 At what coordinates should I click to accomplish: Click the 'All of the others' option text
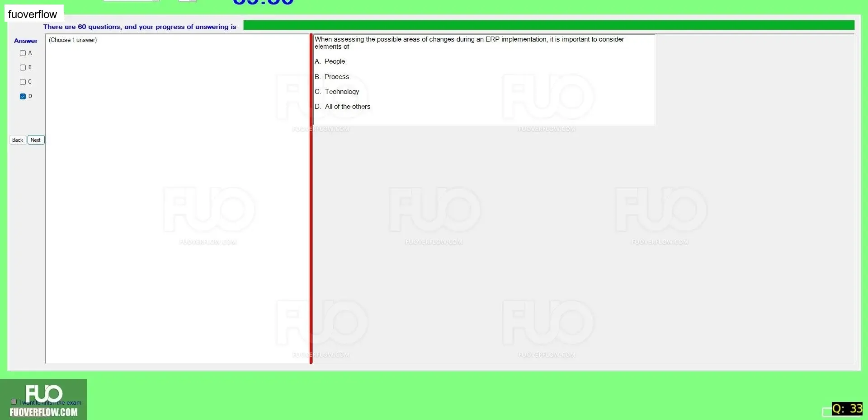348,107
